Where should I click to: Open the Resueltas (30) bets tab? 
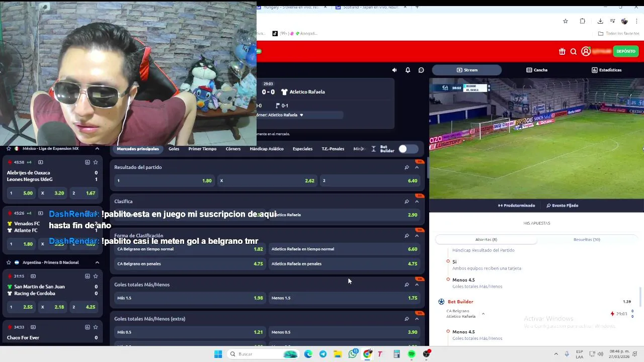(587, 240)
